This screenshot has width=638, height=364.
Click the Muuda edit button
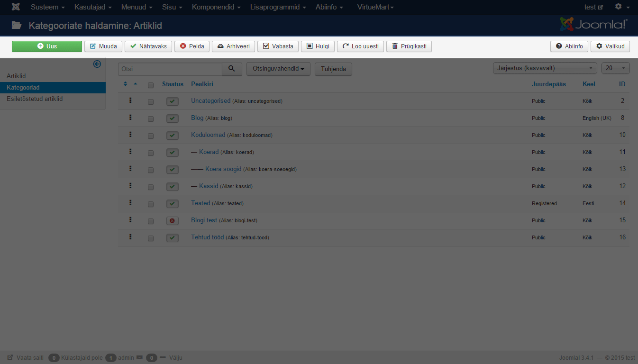pyautogui.click(x=103, y=46)
